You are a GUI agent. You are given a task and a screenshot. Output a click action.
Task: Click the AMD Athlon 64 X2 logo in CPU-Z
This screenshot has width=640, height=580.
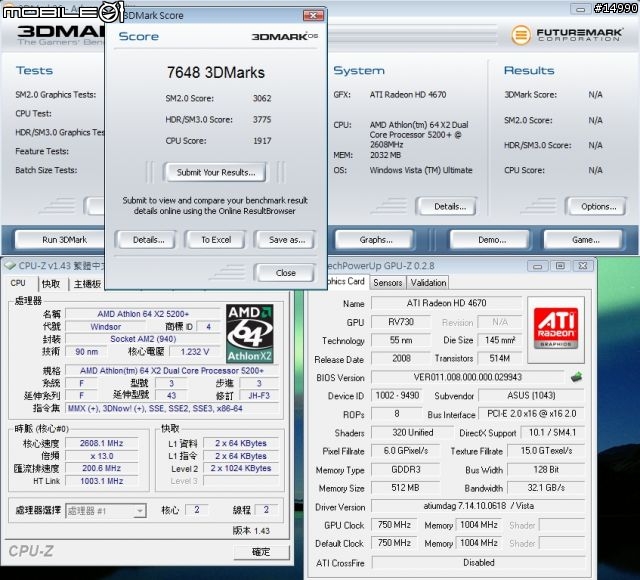coord(249,333)
